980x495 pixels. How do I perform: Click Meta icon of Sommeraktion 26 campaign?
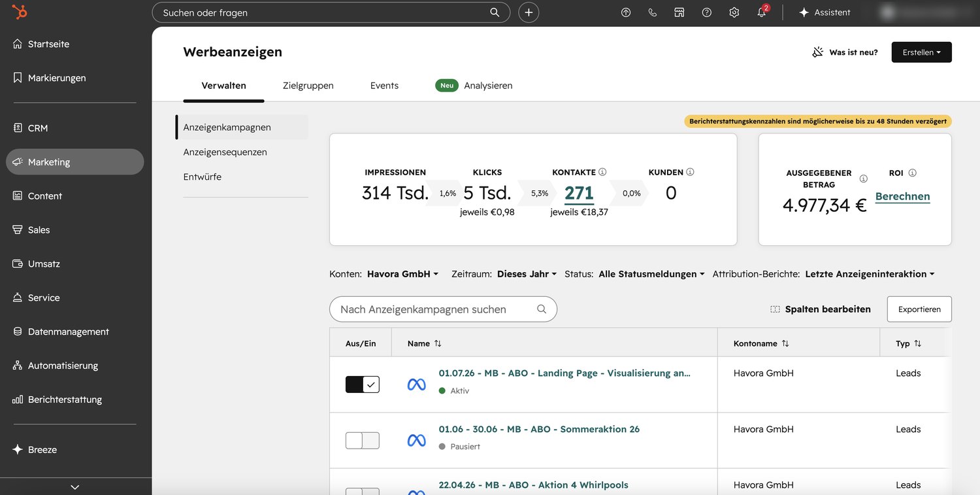416,441
